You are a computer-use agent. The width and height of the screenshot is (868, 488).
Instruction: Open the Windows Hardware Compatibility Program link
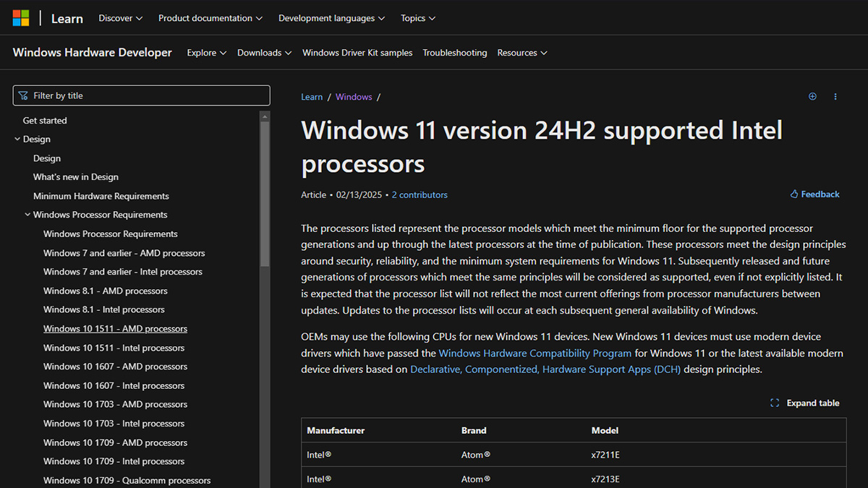pos(535,353)
